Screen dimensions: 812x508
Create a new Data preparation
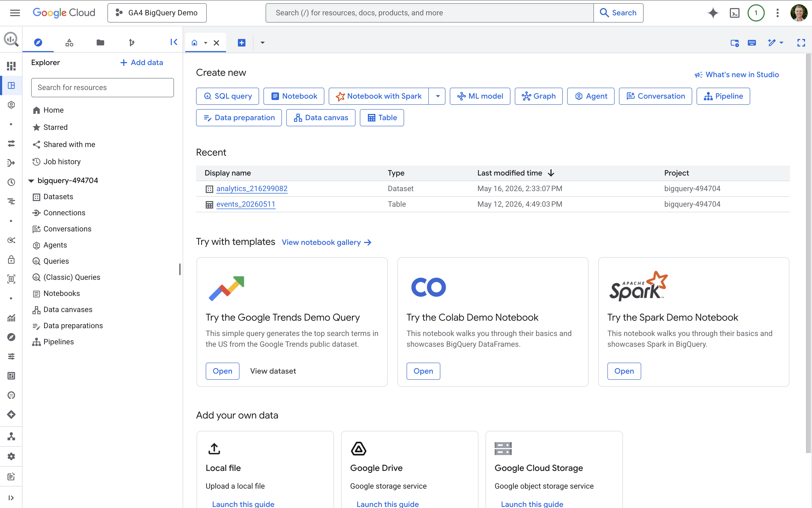(x=239, y=118)
